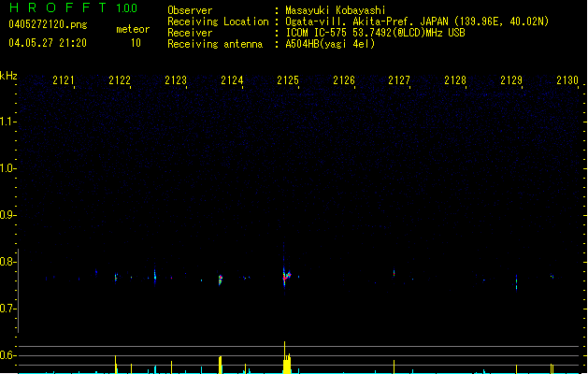Click the yellow power bar just before 2124
Image resolution: width=588 pixels, height=374 pixels.
220,365
